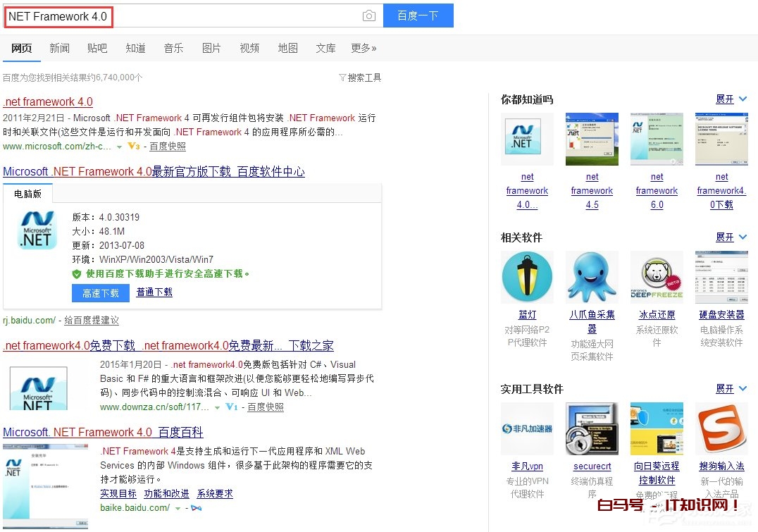
Task: Click the 非凡vpn accelerator icon
Action: (x=527, y=428)
